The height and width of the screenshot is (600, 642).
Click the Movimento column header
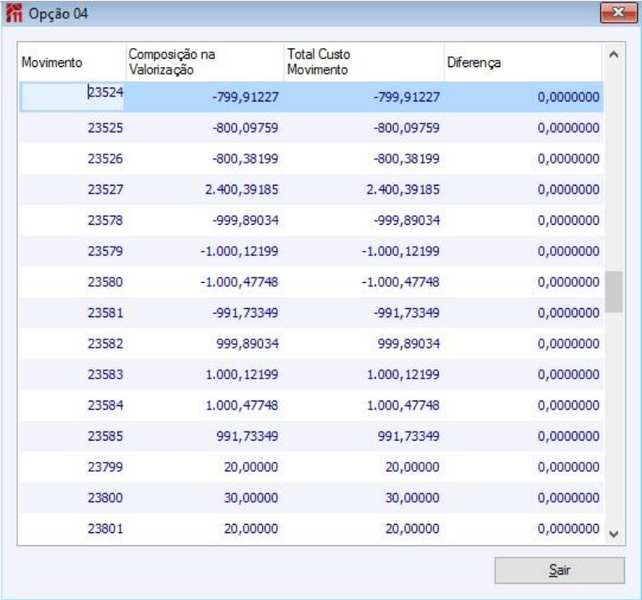coord(72,62)
